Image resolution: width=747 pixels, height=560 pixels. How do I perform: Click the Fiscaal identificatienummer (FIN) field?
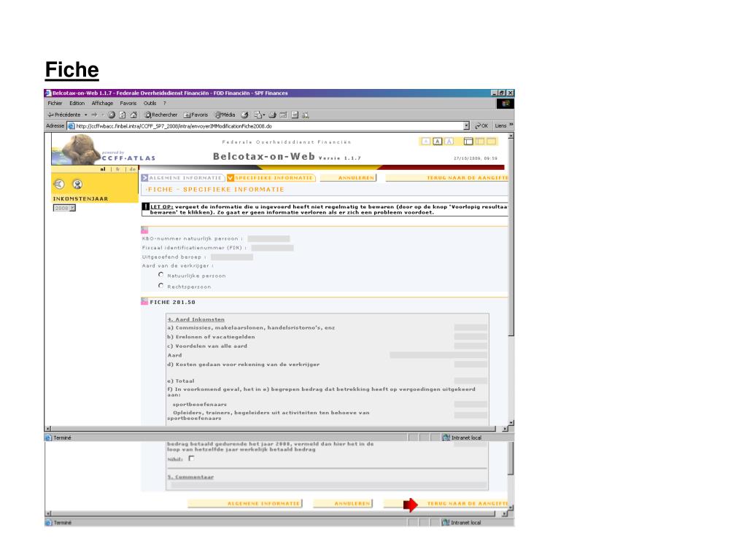pos(273,248)
